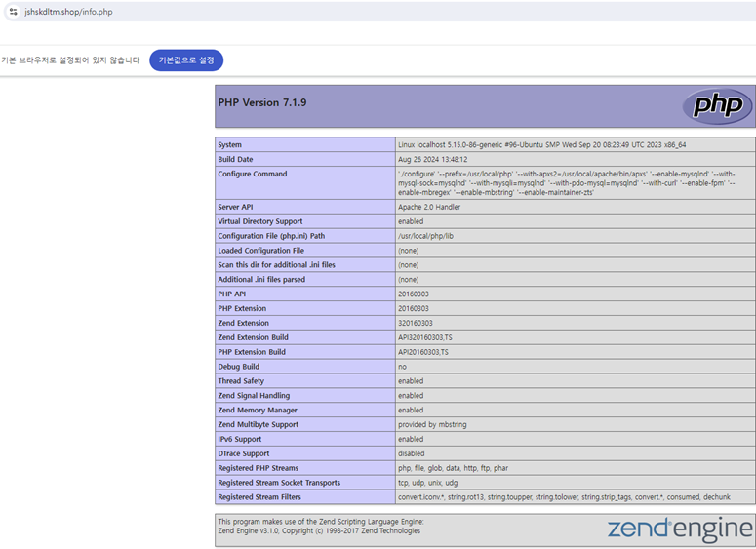Click the PHP logo image
This screenshot has width=756, height=549.
pyautogui.click(x=717, y=105)
